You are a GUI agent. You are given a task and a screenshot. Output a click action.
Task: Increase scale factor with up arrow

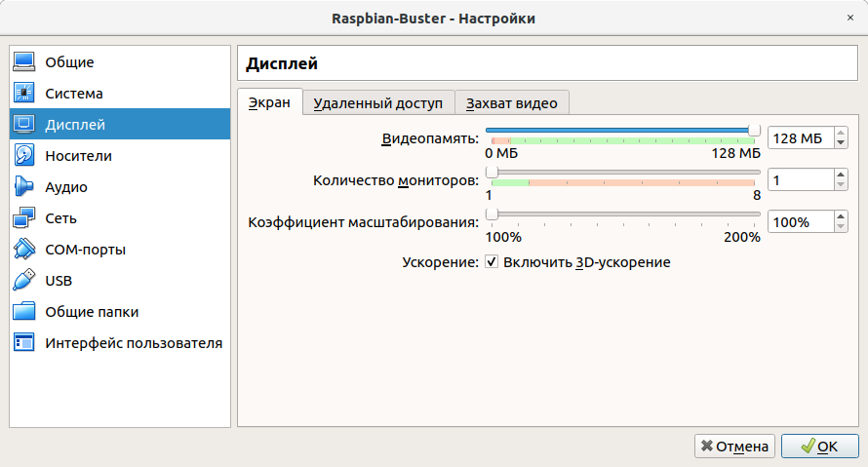point(841,216)
